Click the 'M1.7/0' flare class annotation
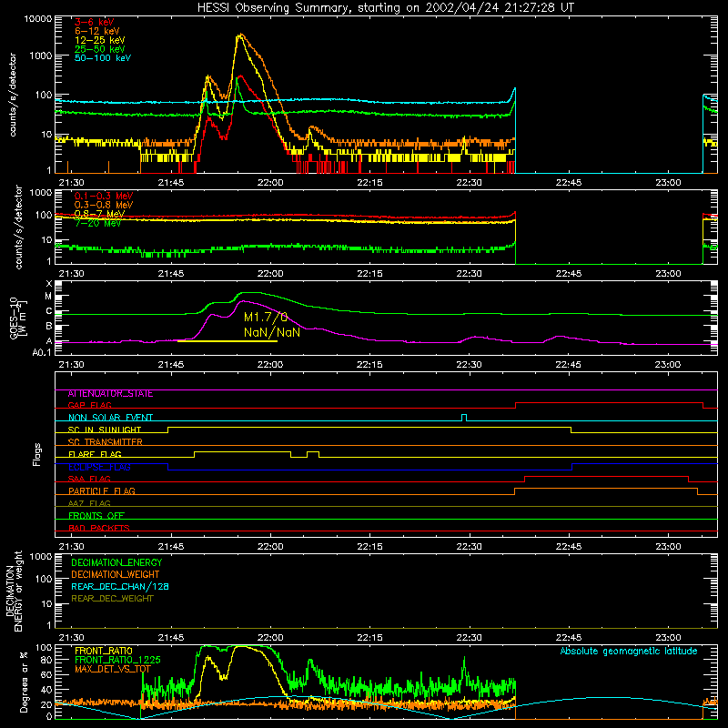The width and height of the screenshot is (728, 728). tap(266, 317)
